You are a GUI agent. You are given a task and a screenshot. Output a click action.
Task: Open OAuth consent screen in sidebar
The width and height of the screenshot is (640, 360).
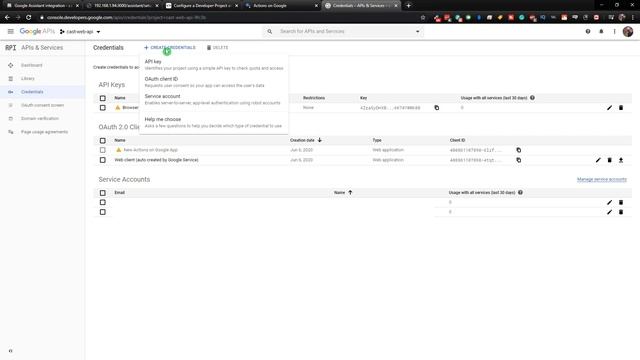coord(42,105)
